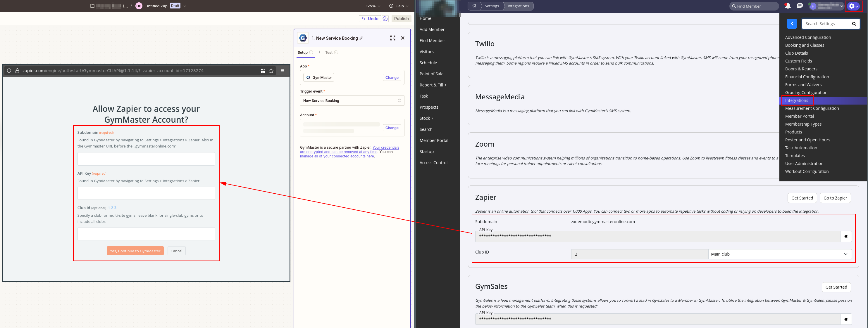
Task: Click the folder icon in Zapier header
Action: coord(92,6)
